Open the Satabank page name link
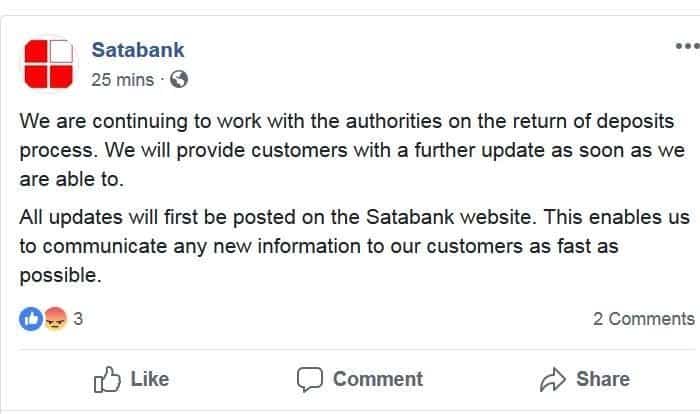The image size is (700, 414). pos(138,50)
